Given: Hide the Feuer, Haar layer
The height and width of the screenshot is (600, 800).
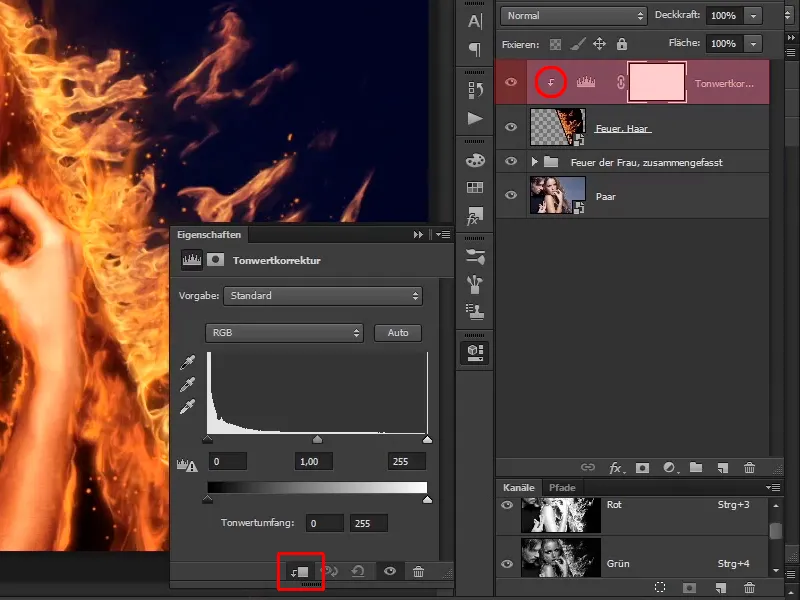Looking at the screenshot, I should click(511, 127).
